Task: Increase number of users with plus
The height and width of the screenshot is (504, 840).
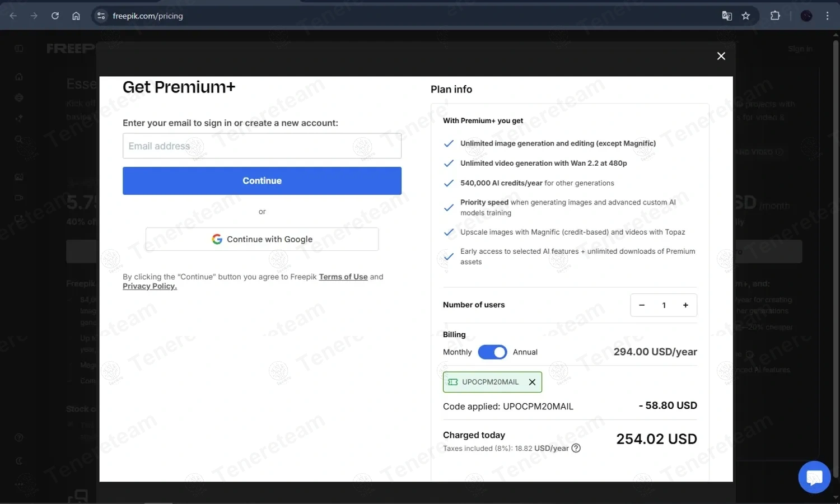Action: [685, 305]
